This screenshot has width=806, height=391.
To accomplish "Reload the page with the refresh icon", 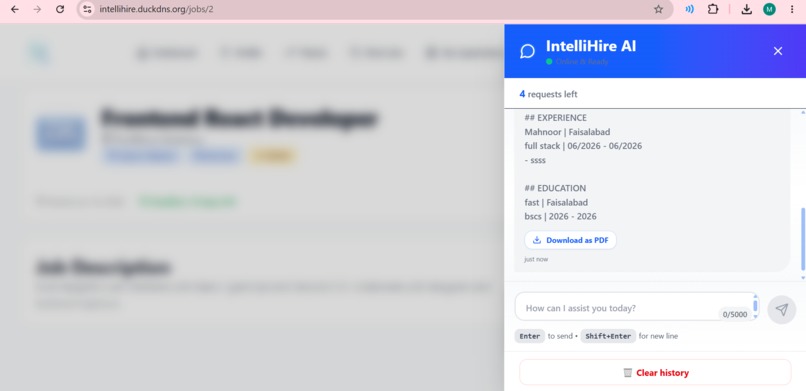I will [x=60, y=9].
